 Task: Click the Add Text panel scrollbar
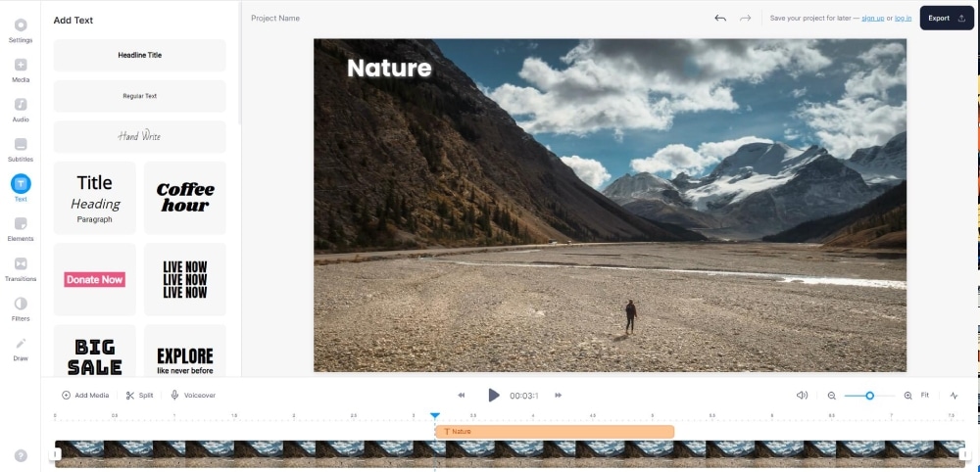tap(240, 63)
